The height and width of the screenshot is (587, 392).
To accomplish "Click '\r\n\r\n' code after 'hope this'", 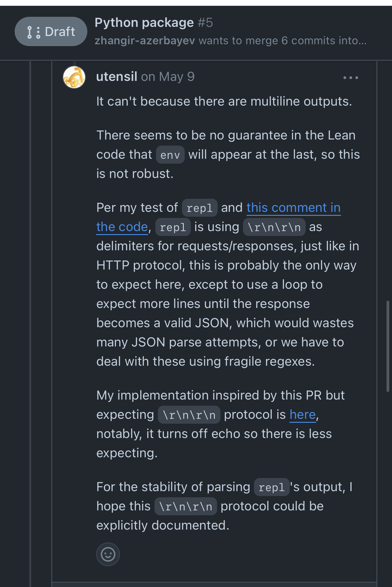I will 186,506.
